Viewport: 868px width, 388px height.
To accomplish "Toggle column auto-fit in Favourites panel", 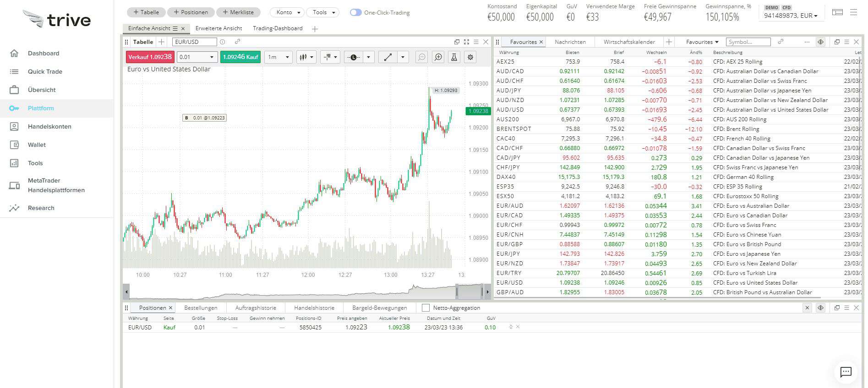I will (820, 42).
